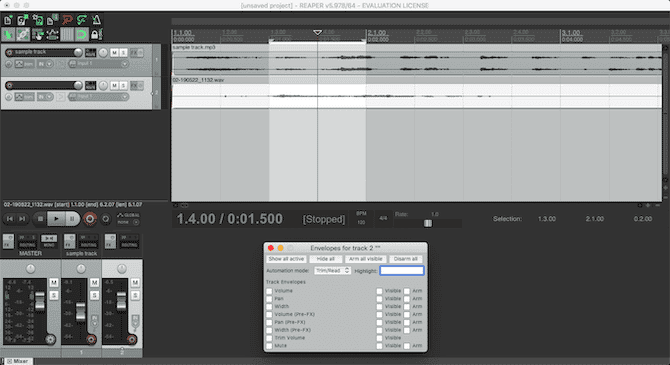
Task: Enable the Volume (Pre-FX) envelope checkbox
Action: (x=269, y=315)
